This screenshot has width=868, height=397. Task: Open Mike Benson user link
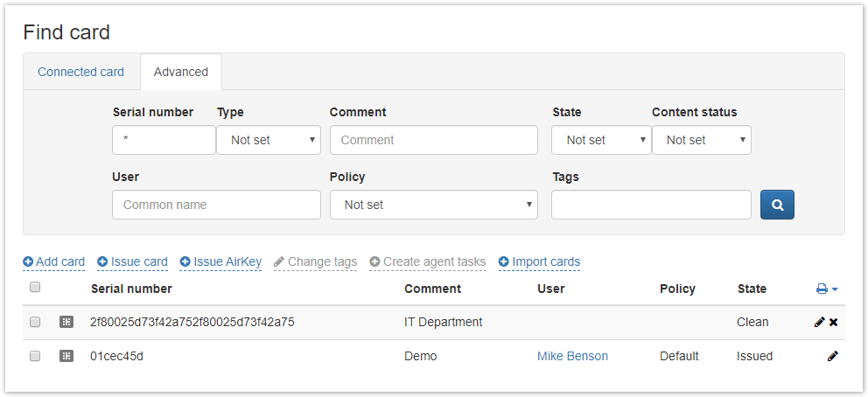pos(572,356)
